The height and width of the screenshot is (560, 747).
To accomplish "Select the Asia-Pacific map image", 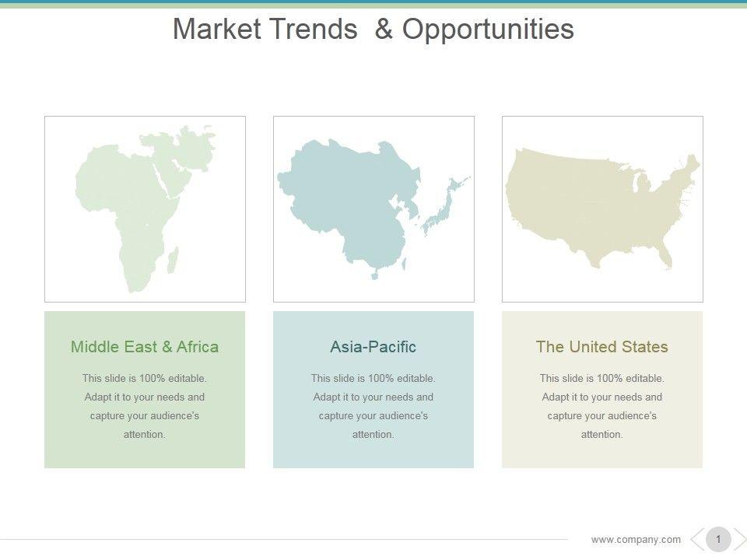I will [373, 208].
